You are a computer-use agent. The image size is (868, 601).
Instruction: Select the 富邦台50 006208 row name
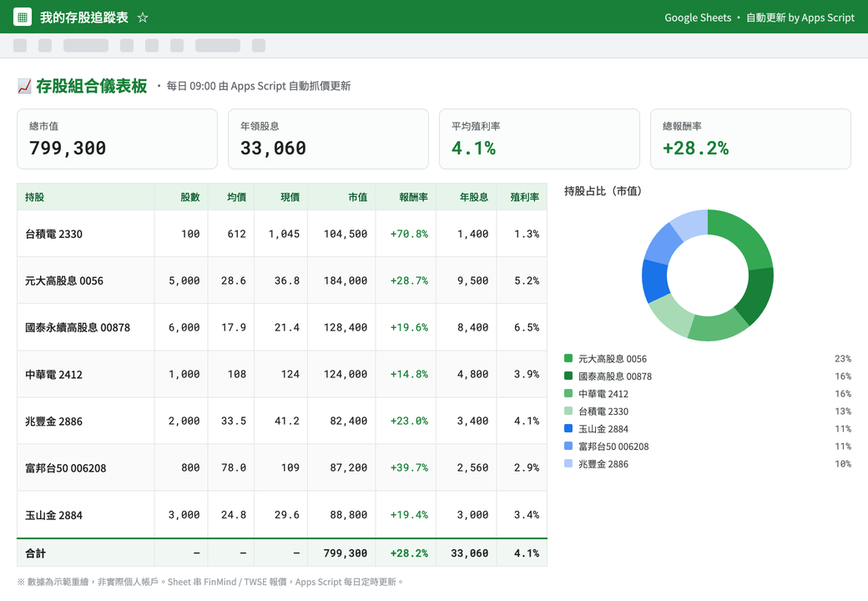(65, 468)
